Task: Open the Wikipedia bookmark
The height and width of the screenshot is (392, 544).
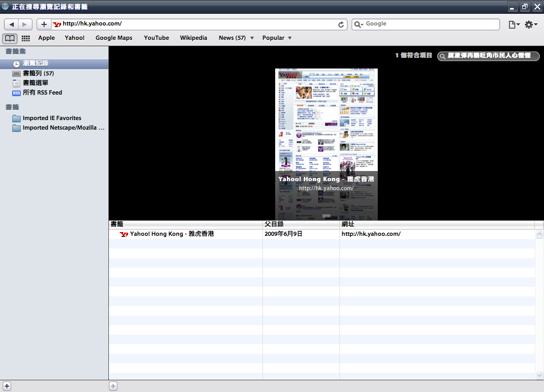Action: [x=193, y=38]
